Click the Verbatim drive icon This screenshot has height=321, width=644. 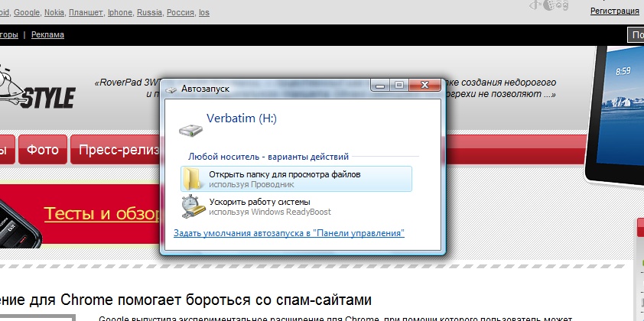[190, 131]
